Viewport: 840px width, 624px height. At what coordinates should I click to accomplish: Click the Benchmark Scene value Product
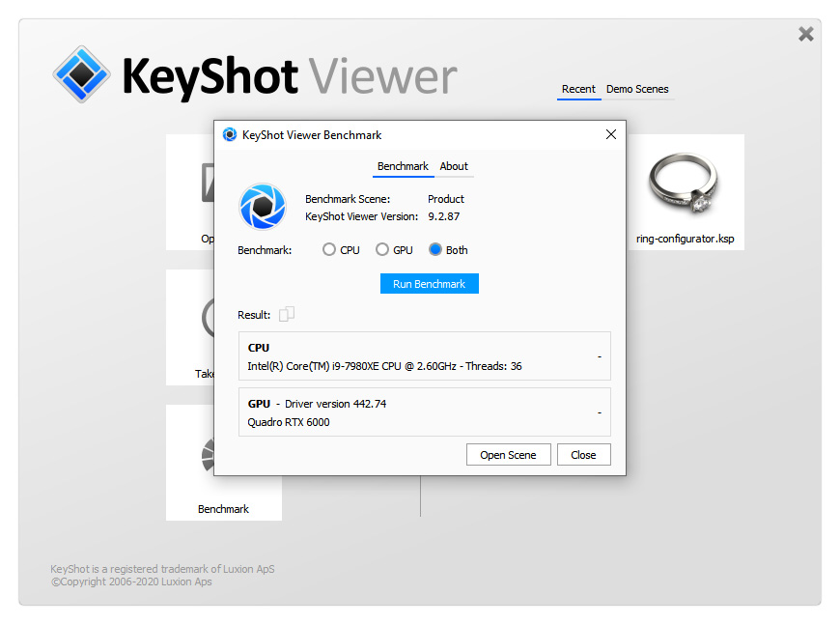446,199
